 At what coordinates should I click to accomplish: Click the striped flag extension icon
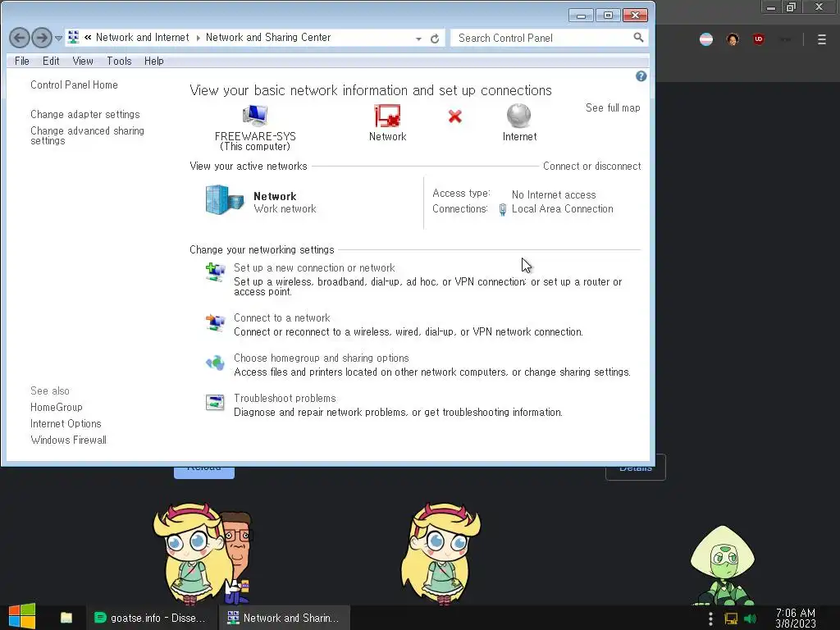click(706, 39)
